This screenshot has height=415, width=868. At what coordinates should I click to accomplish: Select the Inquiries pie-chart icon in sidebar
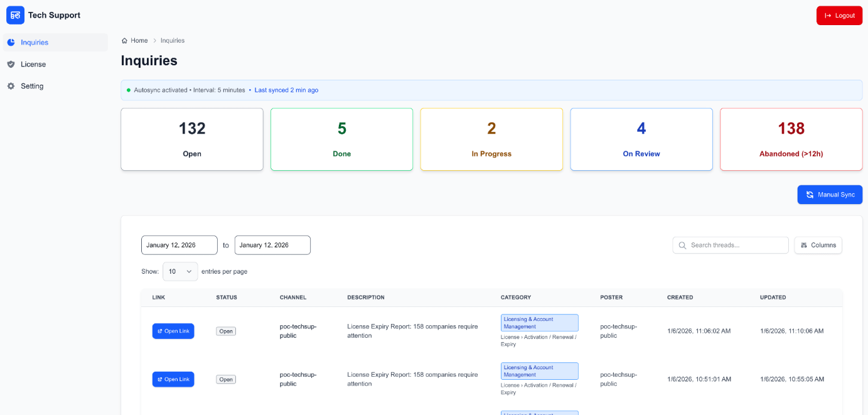11,42
